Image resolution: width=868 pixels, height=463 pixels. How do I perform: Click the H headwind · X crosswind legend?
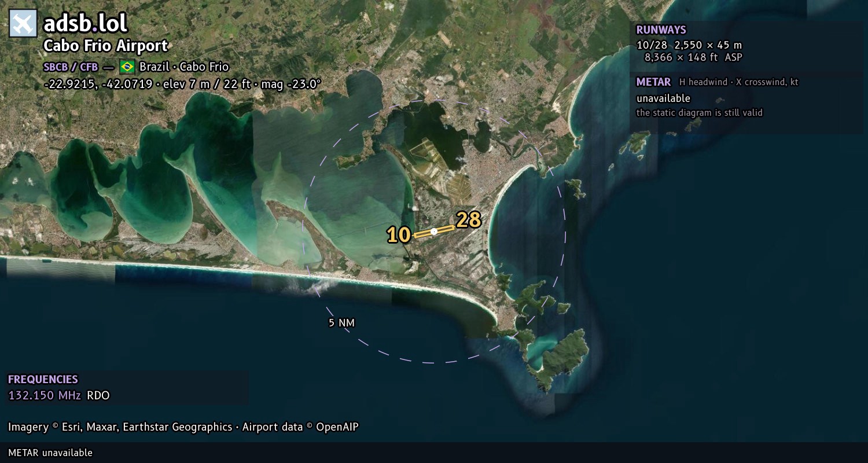click(x=739, y=82)
